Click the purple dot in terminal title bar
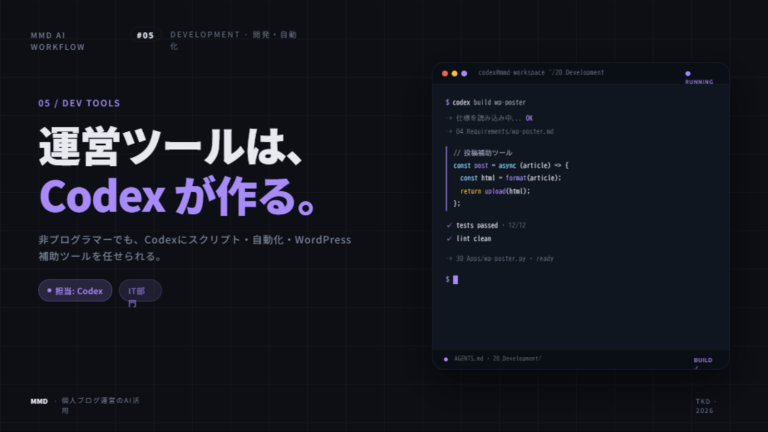 [x=464, y=73]
